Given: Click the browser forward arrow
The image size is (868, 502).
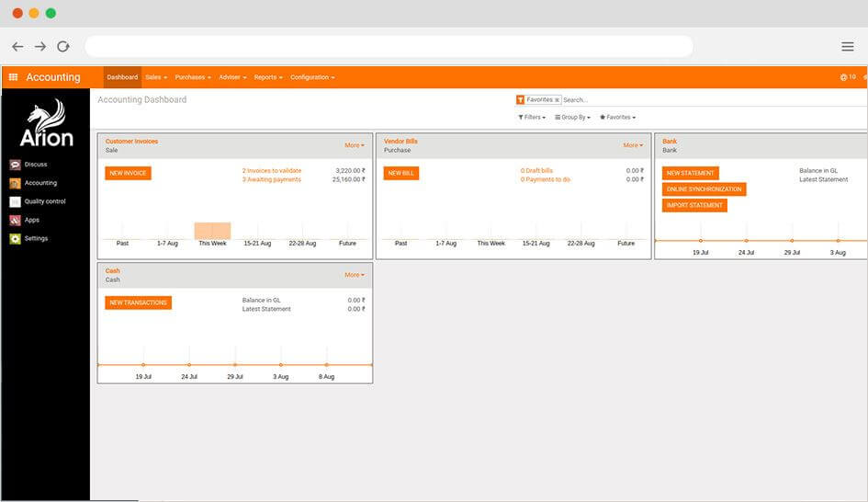Looking at the screenshot, I should click(40, 47).
